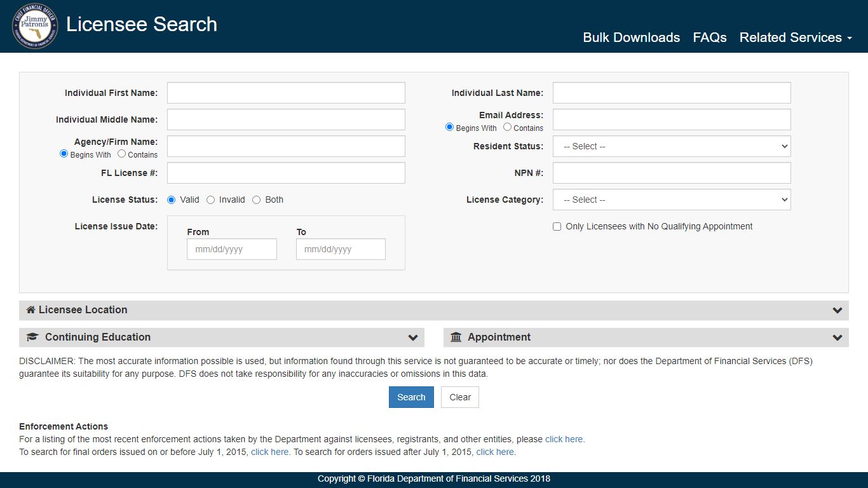Open the FAQs page
The width and height of the screenshot is (868, 488).
(x=710, y=37)
